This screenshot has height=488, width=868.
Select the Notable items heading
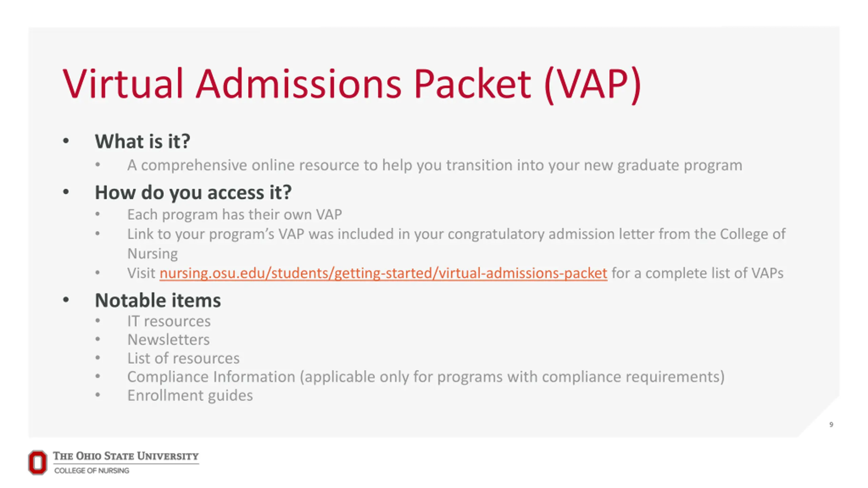tap(158, 300)
